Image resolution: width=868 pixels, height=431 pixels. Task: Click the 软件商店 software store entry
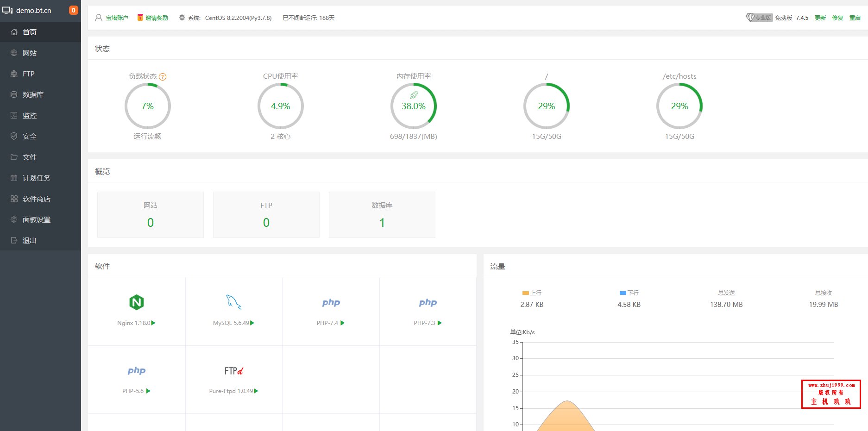pos(40,199)
